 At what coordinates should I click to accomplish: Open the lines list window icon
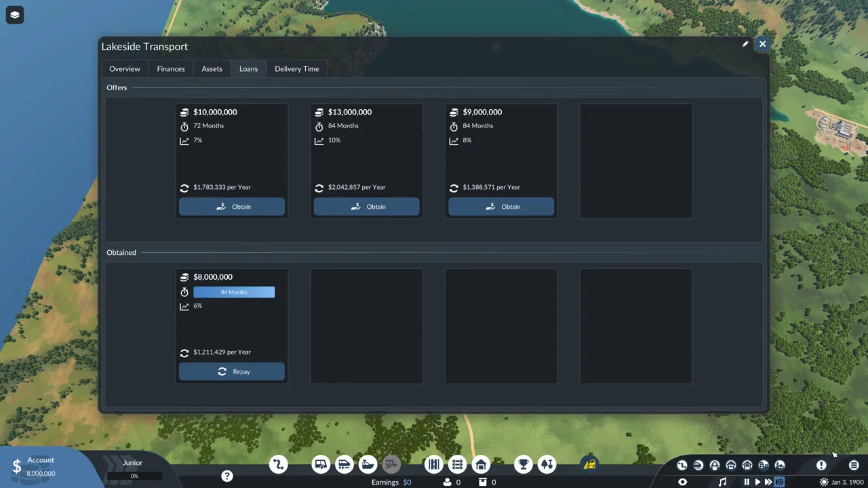(682, 465)
